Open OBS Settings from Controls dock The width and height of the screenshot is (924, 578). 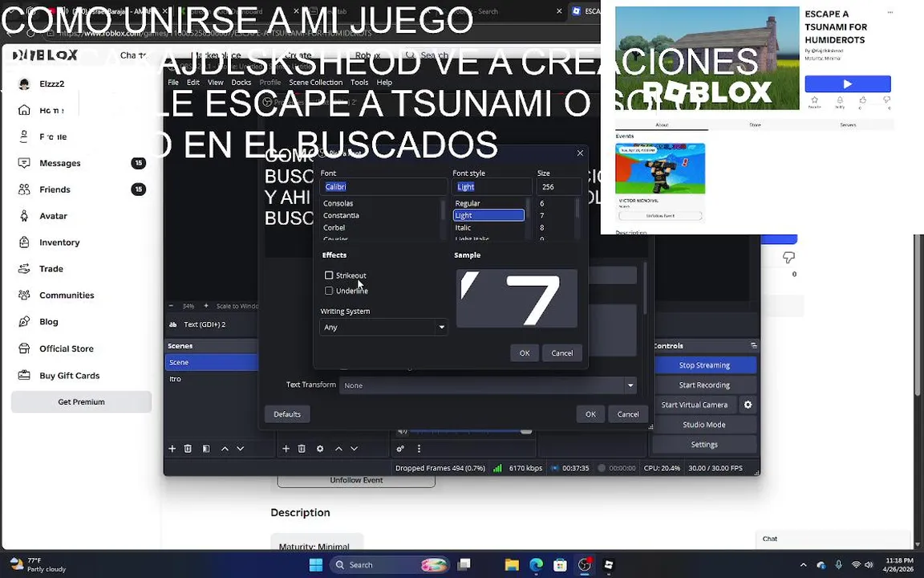[704, 445]
